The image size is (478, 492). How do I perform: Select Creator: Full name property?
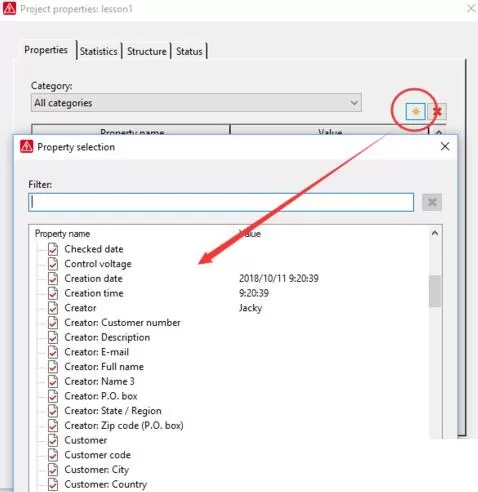[104, 367]
